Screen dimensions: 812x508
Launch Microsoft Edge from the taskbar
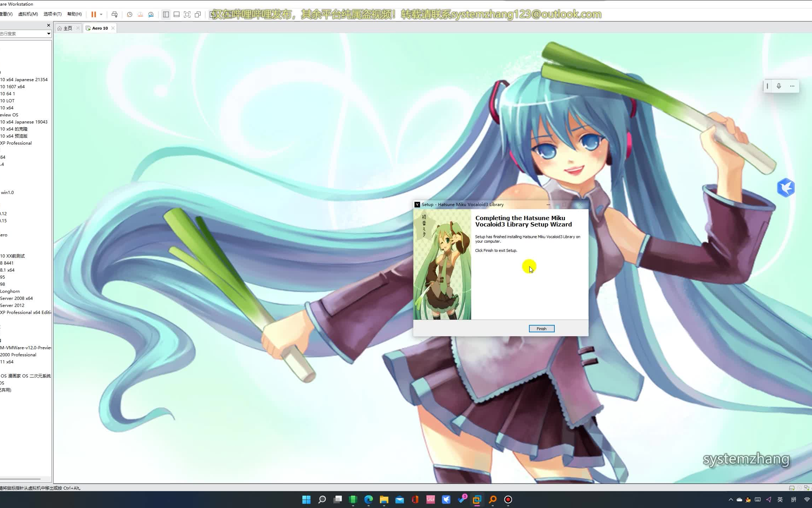tap(368, 500)
